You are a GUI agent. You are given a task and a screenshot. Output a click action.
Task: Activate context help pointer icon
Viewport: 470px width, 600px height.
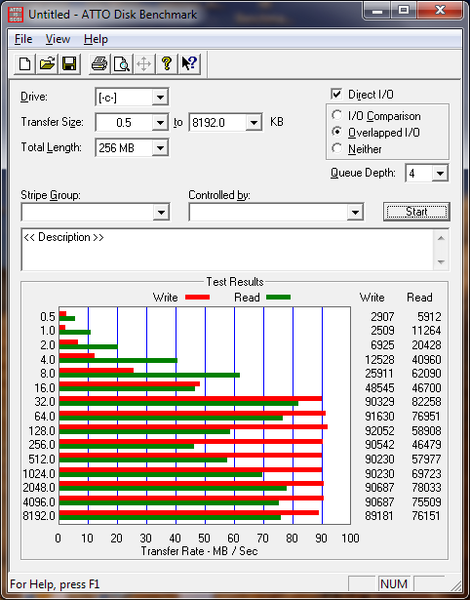[x=189, y=64]
